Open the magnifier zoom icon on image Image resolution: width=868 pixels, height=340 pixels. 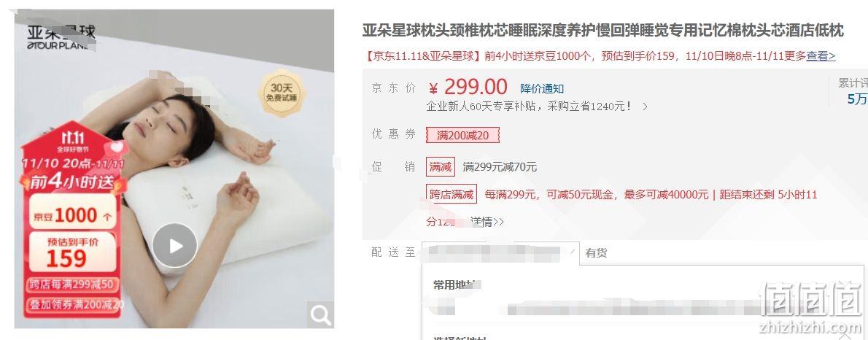point(320,315)
